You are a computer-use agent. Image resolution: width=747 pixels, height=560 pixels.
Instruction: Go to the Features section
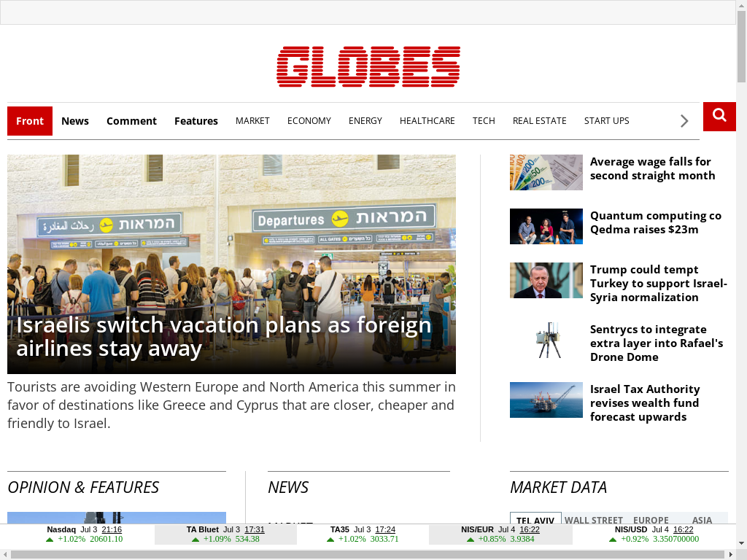tap(196, 121)
